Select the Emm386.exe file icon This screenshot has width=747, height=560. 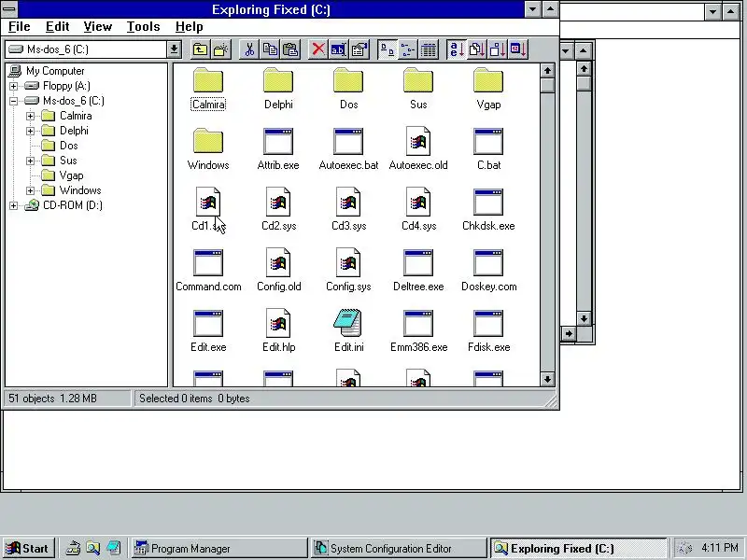click(418, 323)
